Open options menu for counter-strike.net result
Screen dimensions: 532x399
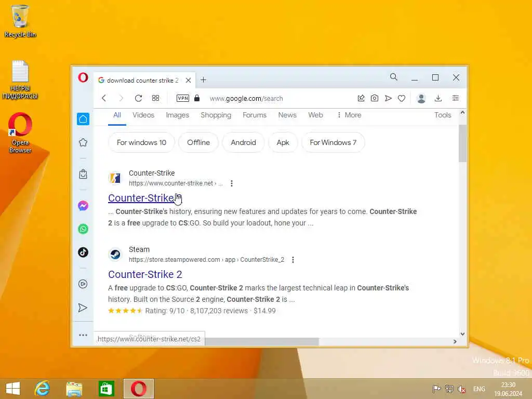pyautogui.click(x=232, y=183)
